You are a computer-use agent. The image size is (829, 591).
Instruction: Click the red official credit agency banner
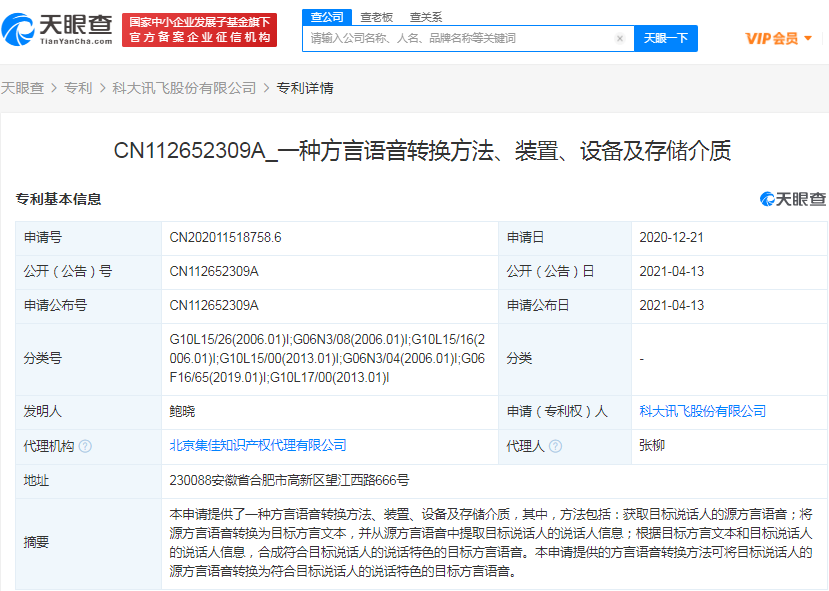(199, 29)
